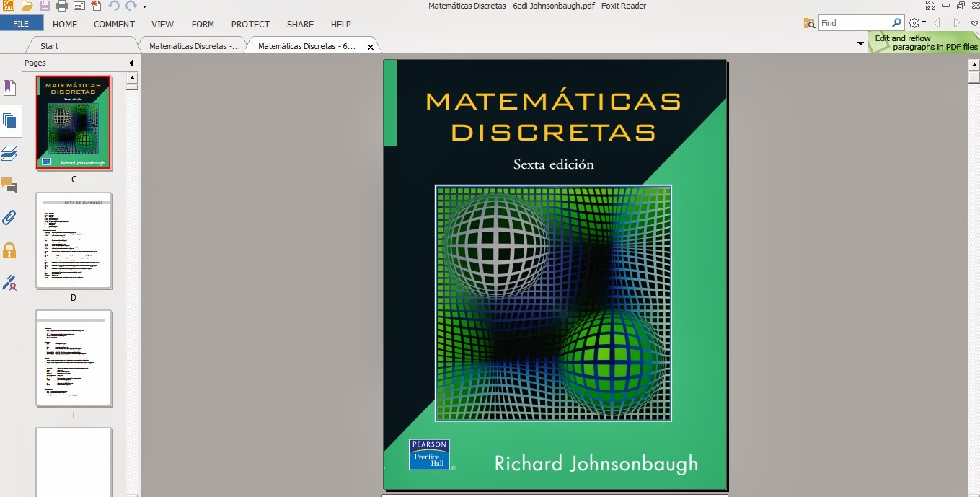Screen dimensions: 980x497
Task: Click the Email envelope icon
Action: (79, 6)
